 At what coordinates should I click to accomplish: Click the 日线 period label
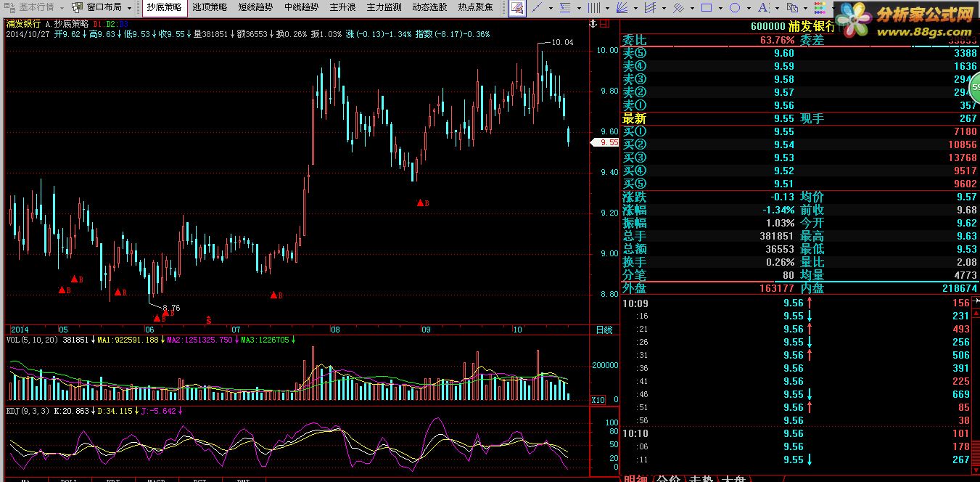(604, 330)
